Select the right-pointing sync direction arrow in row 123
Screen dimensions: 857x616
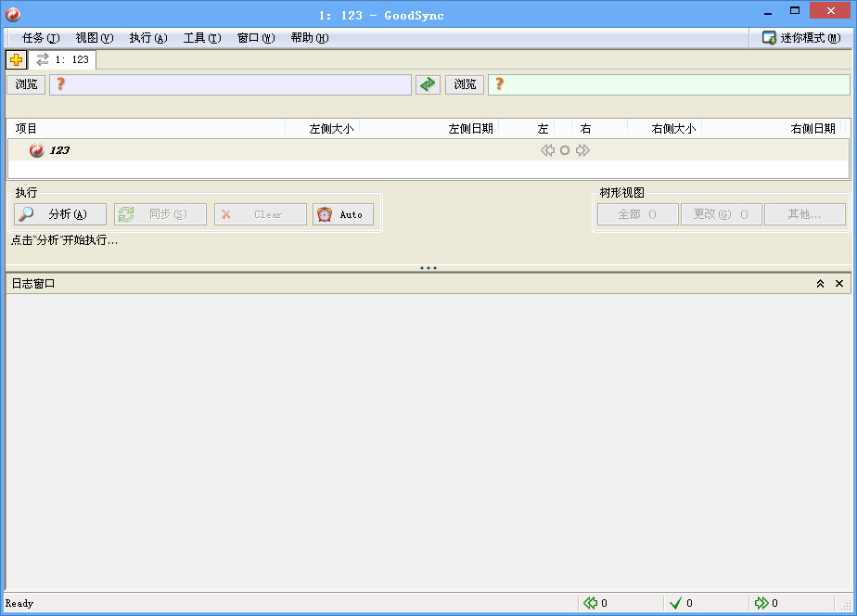582,150
